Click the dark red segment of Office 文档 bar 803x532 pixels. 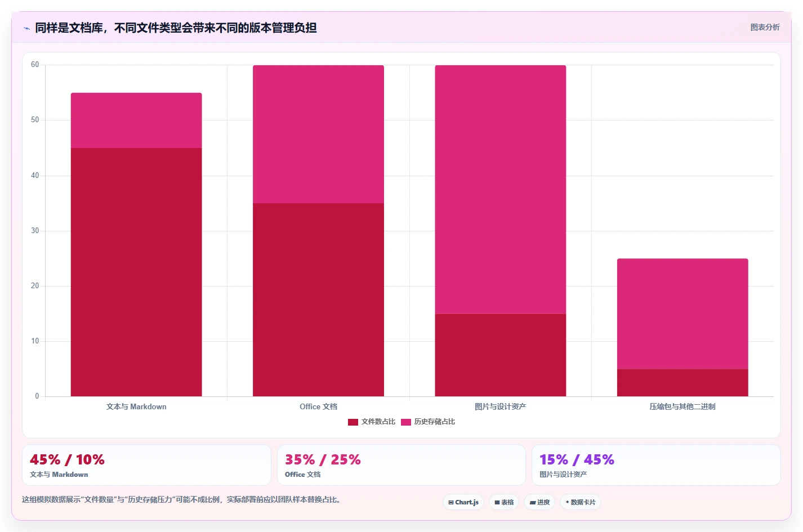pos(318,299)
